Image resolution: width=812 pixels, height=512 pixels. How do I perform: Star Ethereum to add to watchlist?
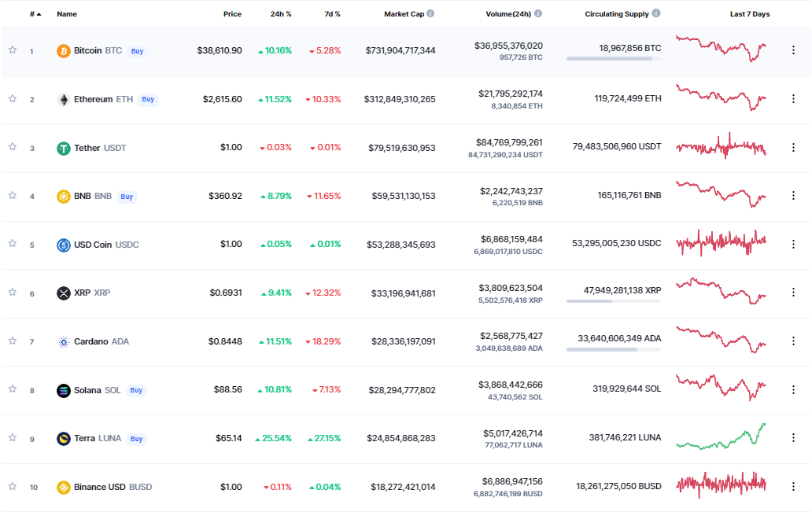pyautogui.click(x=13, y=98)
